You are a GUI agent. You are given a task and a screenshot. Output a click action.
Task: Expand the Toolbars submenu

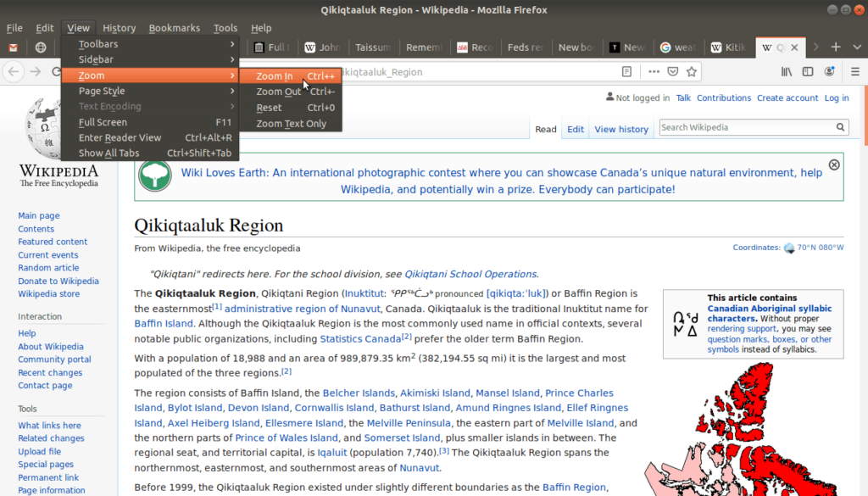(149, 44)
